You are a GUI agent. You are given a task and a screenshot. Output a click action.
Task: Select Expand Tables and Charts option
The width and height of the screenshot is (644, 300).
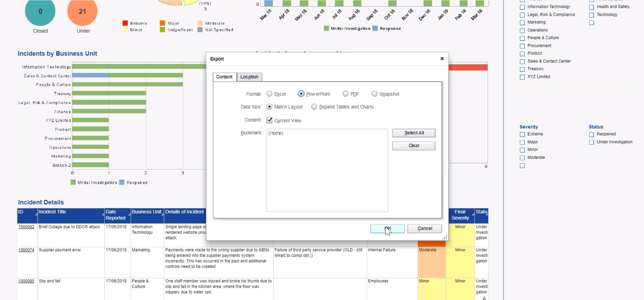[314, 107]
